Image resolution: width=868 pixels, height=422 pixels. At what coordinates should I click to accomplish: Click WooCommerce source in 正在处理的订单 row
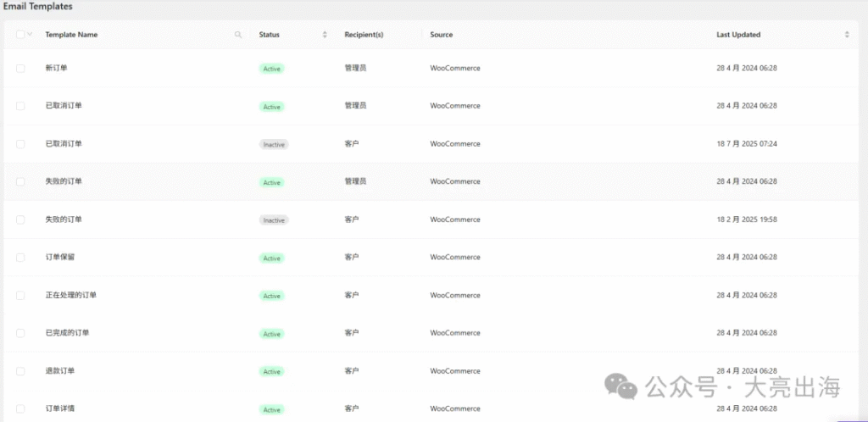pyautogui.click(x=455, y=296)
